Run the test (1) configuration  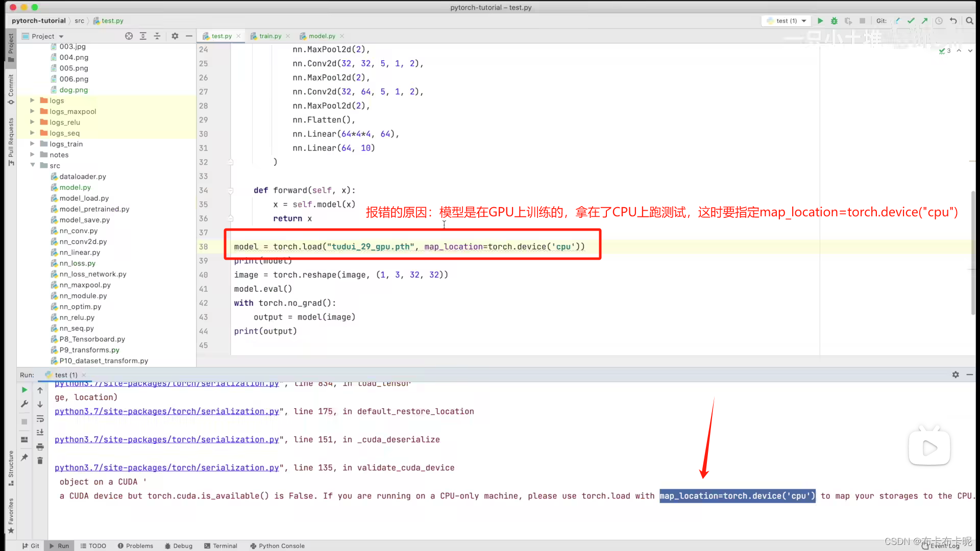point(820,21)
